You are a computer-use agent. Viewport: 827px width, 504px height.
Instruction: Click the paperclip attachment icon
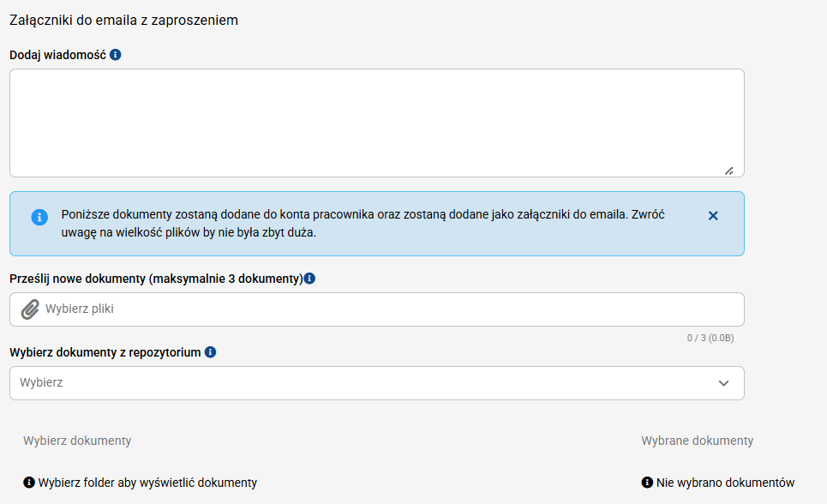[30, 309]
